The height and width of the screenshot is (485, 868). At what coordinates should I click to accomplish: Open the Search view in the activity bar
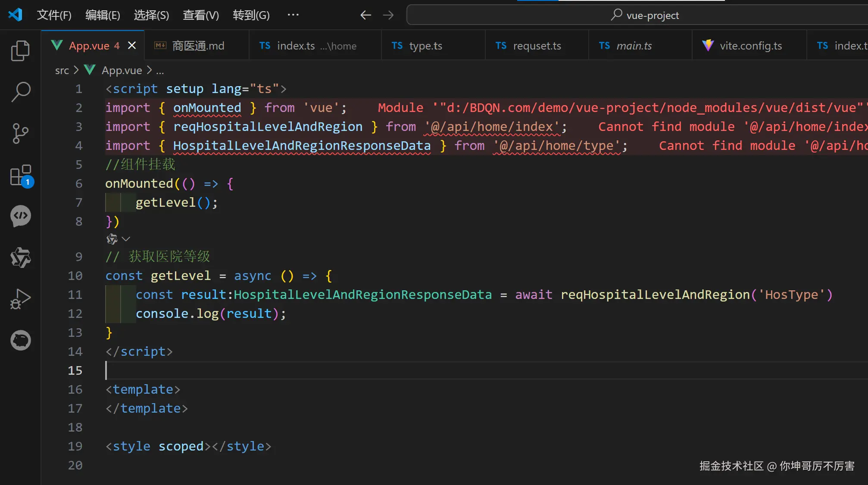coord(20,92)
